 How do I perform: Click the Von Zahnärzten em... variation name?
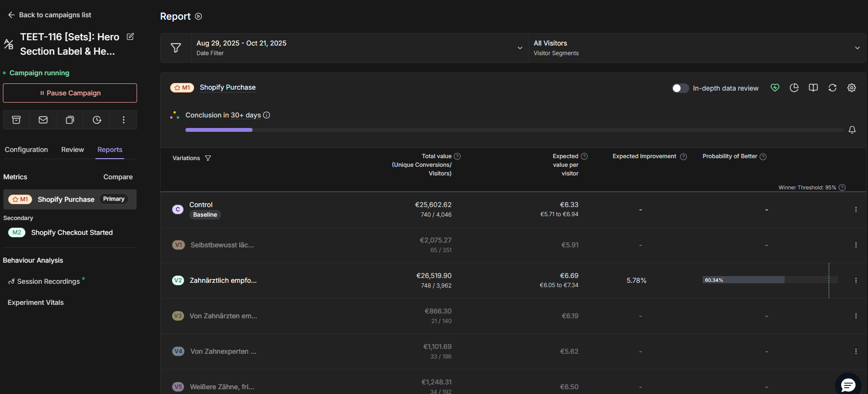coord(223,316)
